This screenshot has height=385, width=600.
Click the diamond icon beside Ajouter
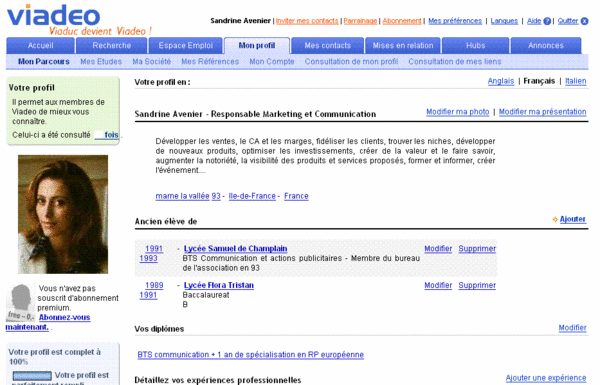pyautogui.click(x=555, y=219)
